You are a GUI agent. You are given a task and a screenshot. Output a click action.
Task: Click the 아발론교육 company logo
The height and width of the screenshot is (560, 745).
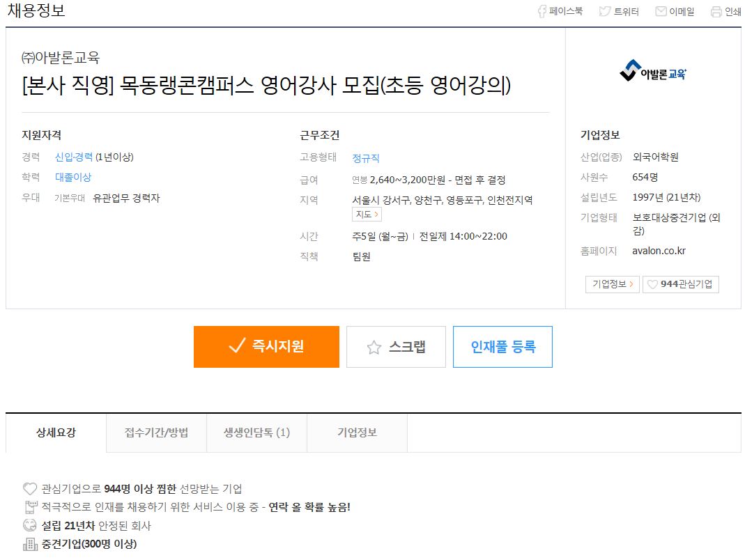653,71
